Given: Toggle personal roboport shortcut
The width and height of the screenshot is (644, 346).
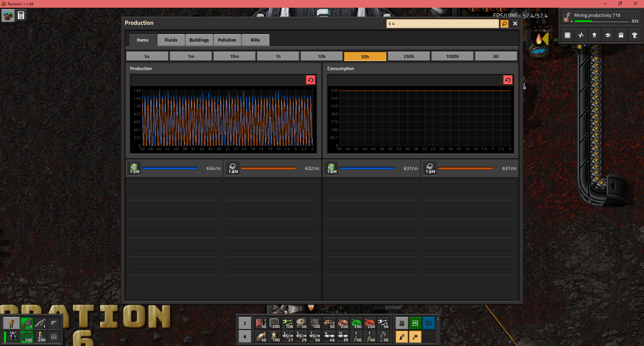Looking at the screenshot, I should (402, 323).
